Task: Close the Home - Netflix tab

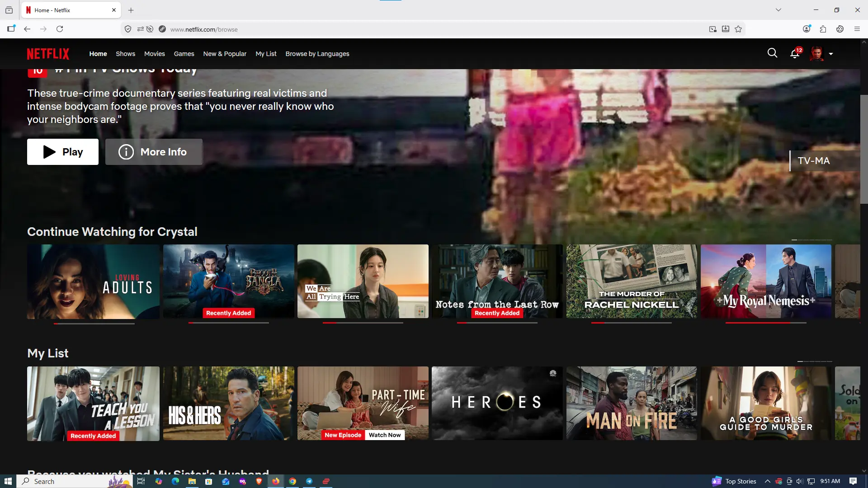Action: click(x=114, y=10)
